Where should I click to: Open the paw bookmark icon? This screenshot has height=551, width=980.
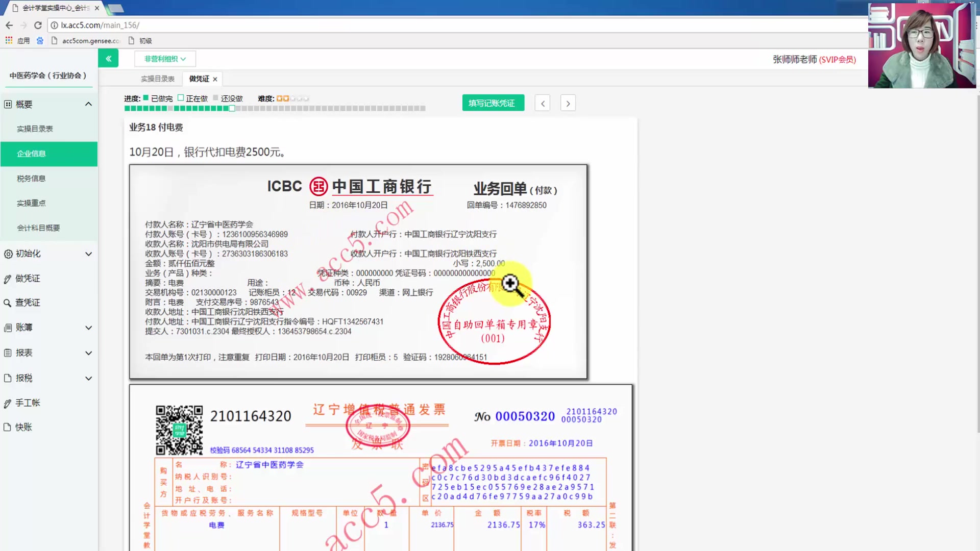click(40, 40)
